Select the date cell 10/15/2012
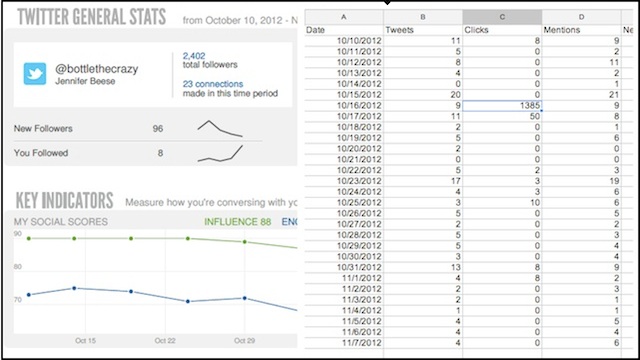Viewport: 640px width, 360px height. tap(344, 95)
